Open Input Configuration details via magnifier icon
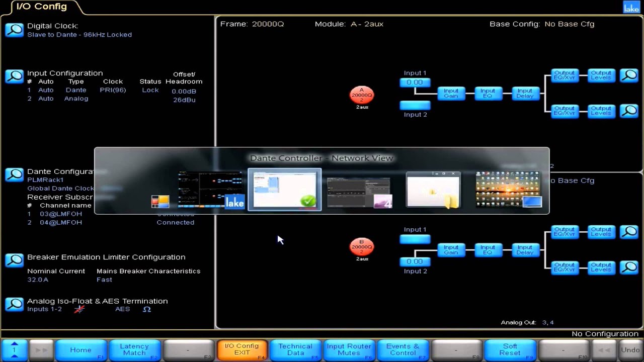This screenshot has width=644, height=362. (15, 76)
